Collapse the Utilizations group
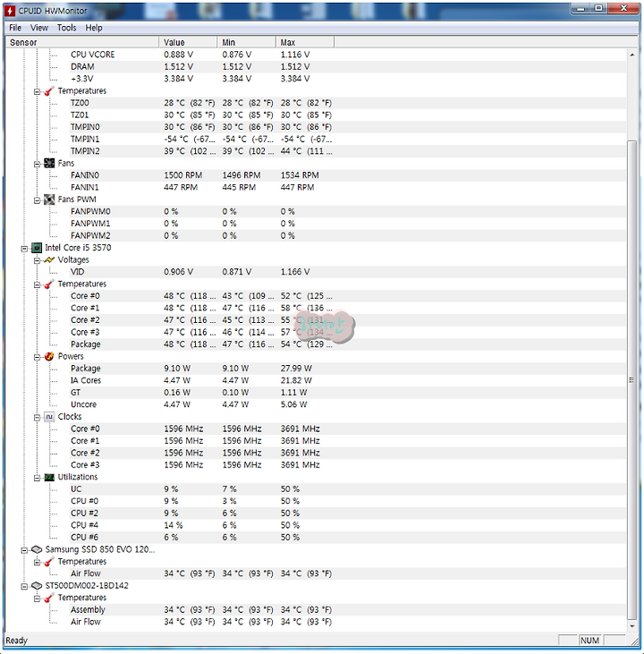 (x=38, y=479)
